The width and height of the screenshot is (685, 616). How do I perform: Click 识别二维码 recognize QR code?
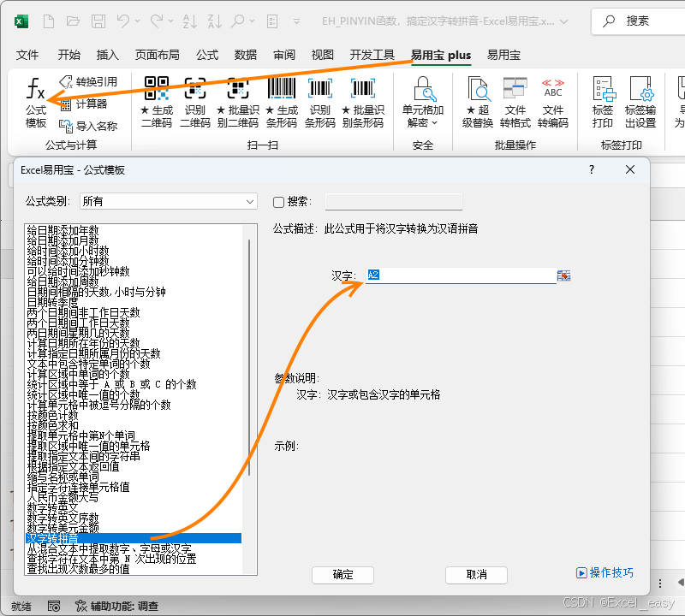pyautogui.click(x=195, y=103)
